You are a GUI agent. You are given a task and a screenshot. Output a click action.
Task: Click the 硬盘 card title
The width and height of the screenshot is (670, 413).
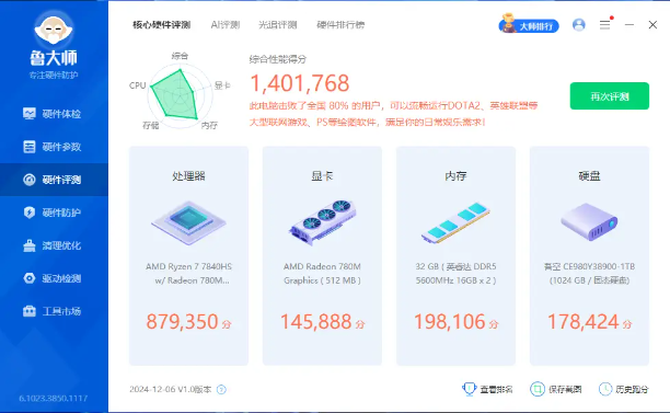pyautogui.click(x=589, y=176)
